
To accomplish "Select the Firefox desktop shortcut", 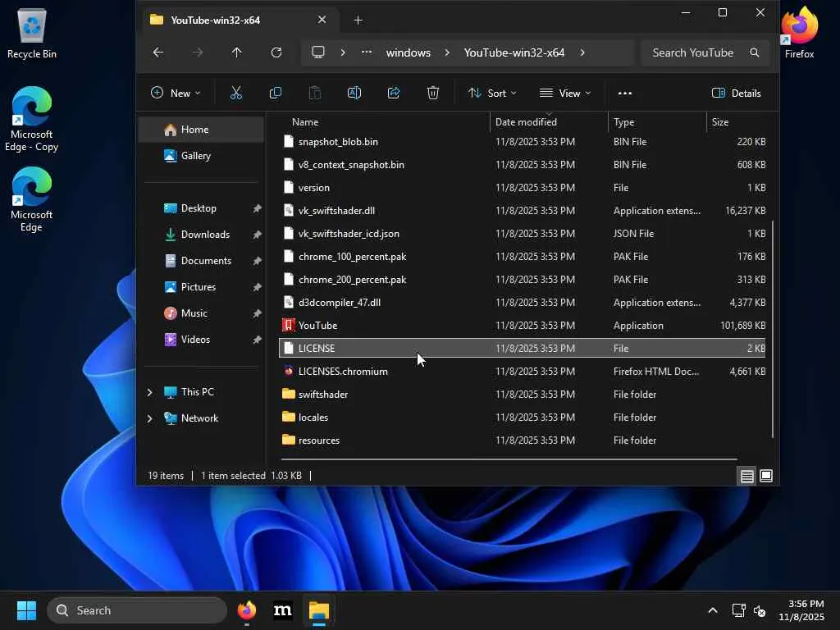I will (x=799, y=33).
